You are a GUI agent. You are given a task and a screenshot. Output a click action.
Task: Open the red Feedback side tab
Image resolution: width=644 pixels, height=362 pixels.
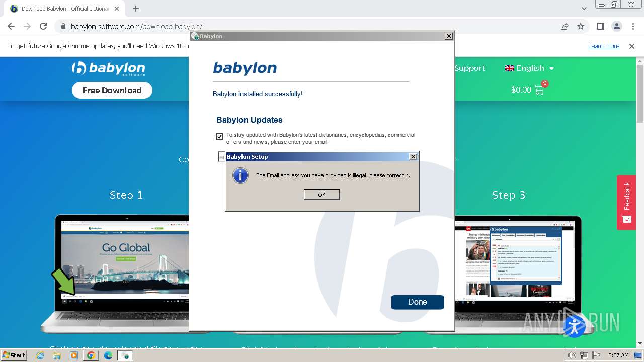coord(626,202)
